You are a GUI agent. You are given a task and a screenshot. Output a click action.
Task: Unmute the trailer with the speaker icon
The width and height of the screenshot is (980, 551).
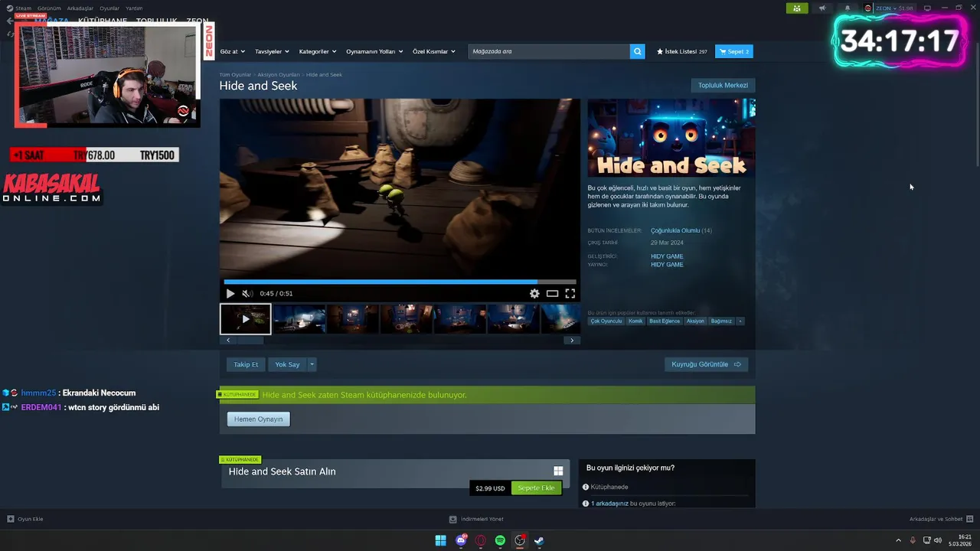pyautogui.click(x=247, y=293)
